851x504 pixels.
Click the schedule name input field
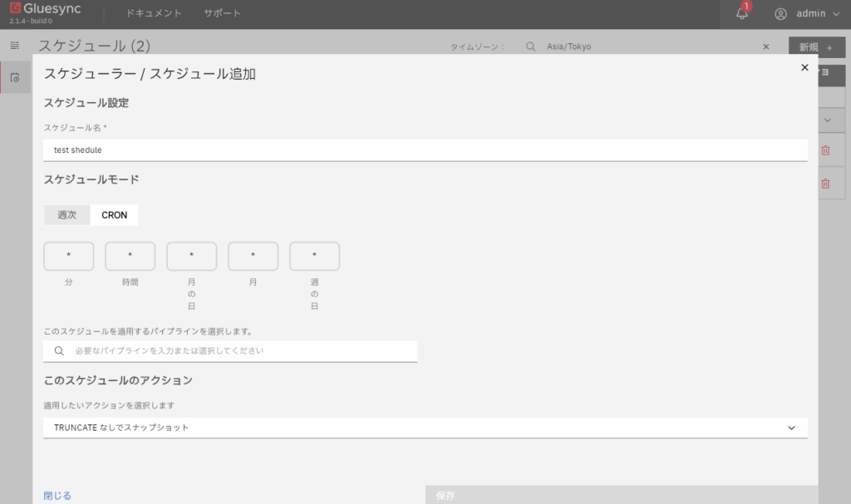pyautogui.click(x=425, y=150)
